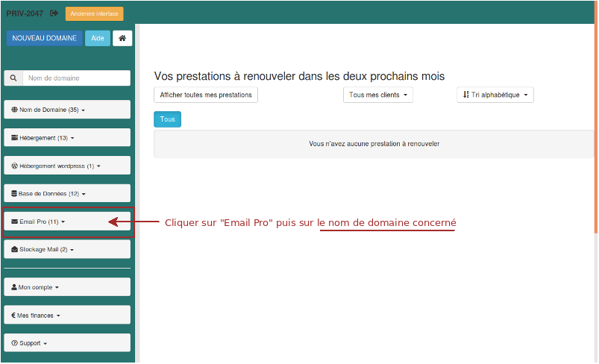Image resolution: width=599 pixels, height=364 pixels.
Task: Click the Vos prestations à renouveler heading
Action: (299, 76)
